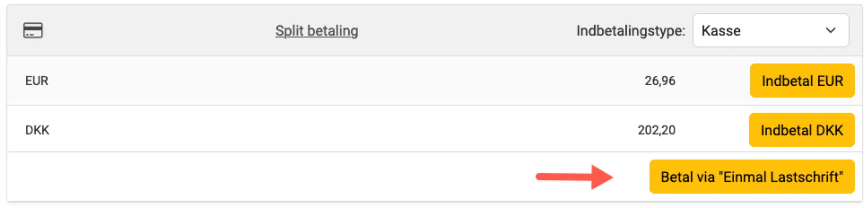This screenshot has width=868, height=208.
Task: Click the credit card icon
Action: pos(33,30)
